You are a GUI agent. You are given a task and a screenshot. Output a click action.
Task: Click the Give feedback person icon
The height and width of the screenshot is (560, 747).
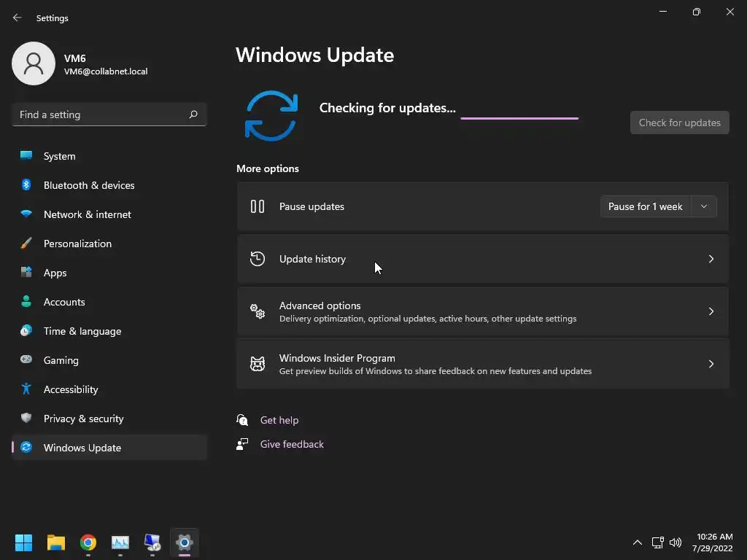242,444
